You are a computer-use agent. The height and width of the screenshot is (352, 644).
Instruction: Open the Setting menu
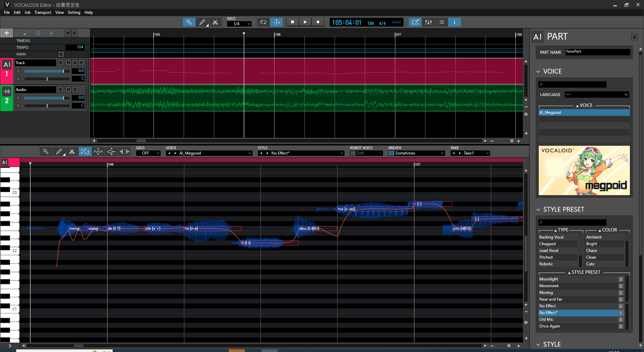pos(74,12)
